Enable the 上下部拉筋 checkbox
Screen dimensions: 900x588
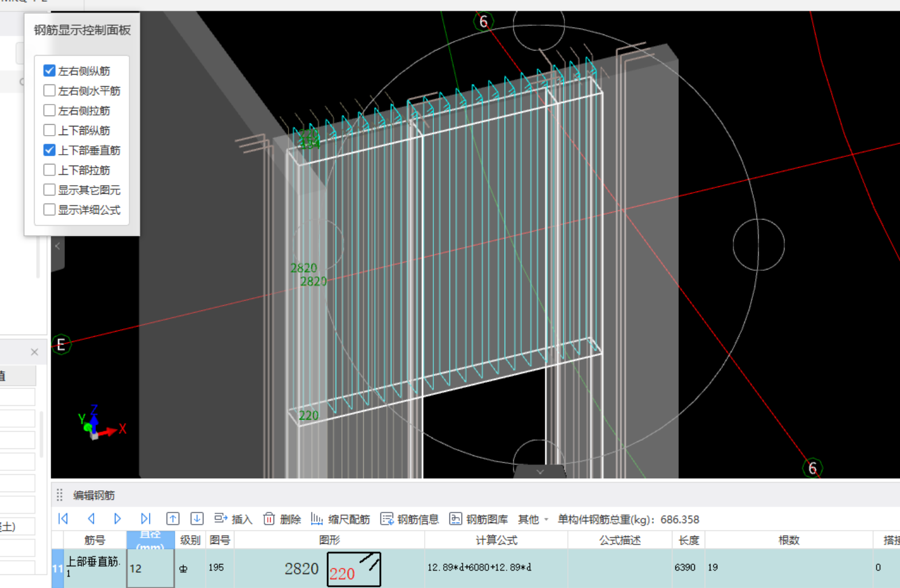pos(49,170)
